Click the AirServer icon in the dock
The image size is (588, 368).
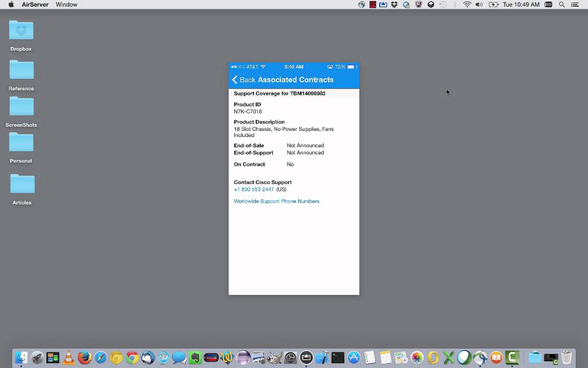(306, 357)
